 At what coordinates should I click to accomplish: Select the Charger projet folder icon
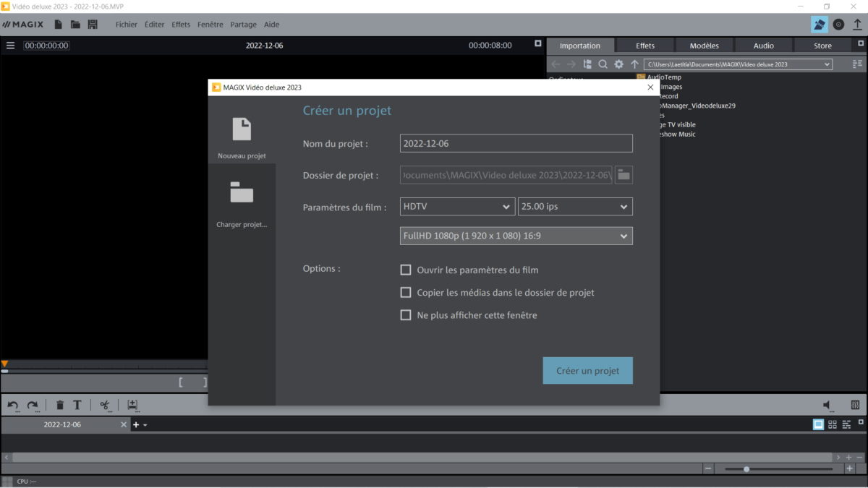pos(242,192)
